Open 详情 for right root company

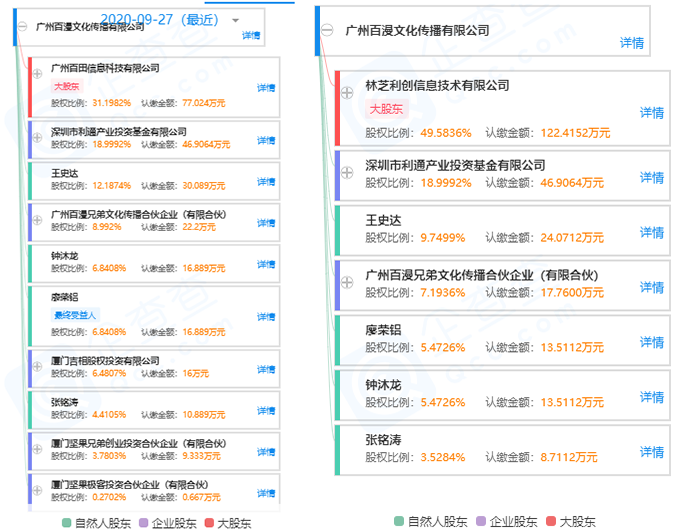pos(632,43)
